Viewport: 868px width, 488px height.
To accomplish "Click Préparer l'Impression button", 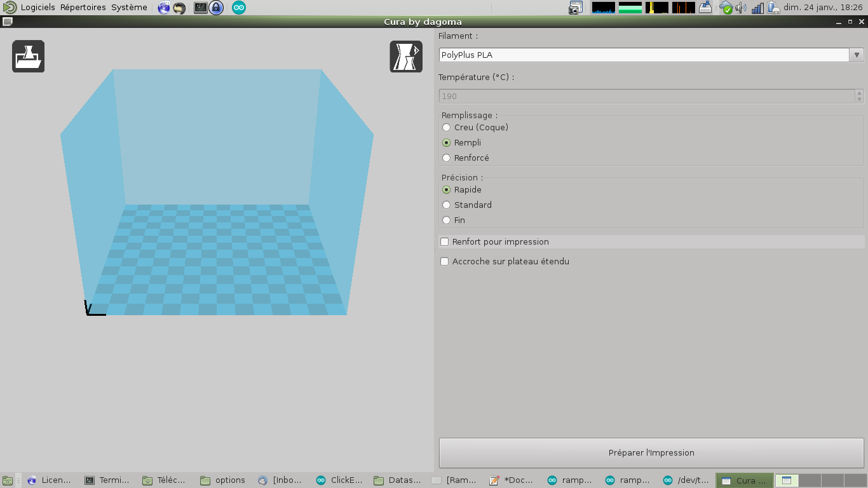I will point(651,453).
